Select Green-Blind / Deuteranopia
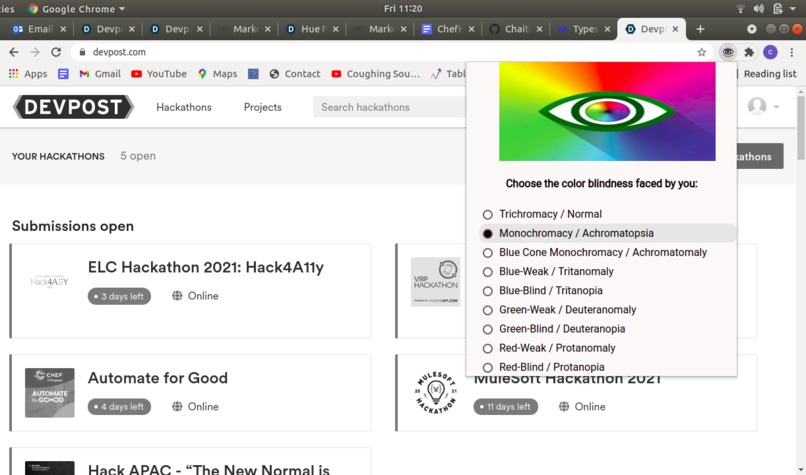The height and width of the screenshot is (475, 806). click(487, 329)
